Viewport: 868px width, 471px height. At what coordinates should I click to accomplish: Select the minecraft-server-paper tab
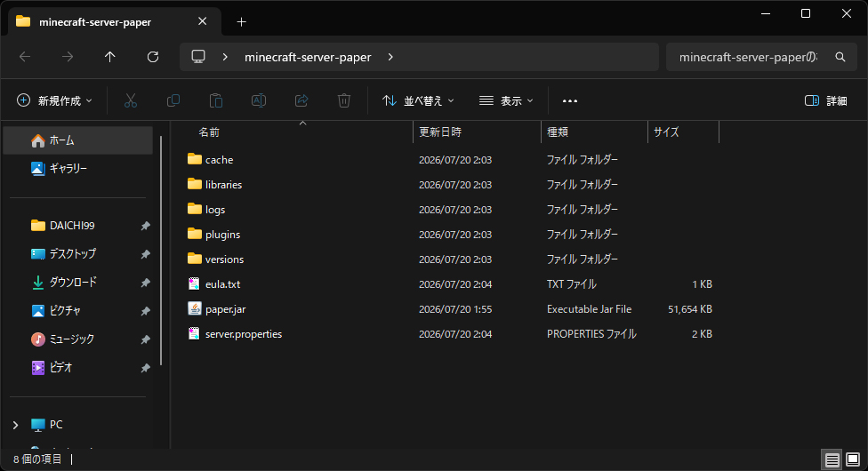114,21
